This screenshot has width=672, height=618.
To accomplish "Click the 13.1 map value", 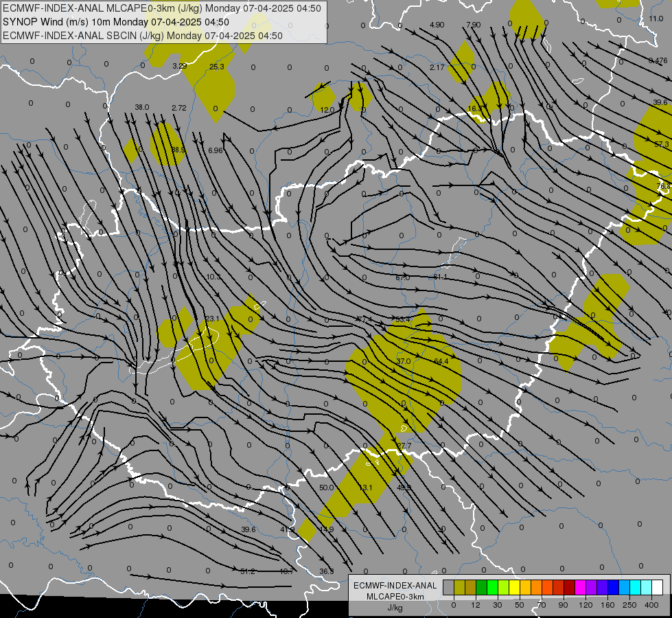I will (366, 488).
